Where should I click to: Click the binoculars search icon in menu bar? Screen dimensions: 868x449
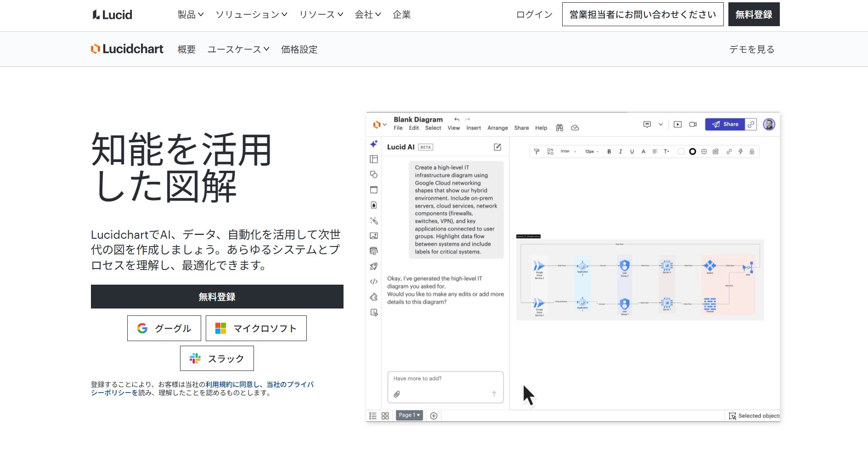click(x=559, y=128)
